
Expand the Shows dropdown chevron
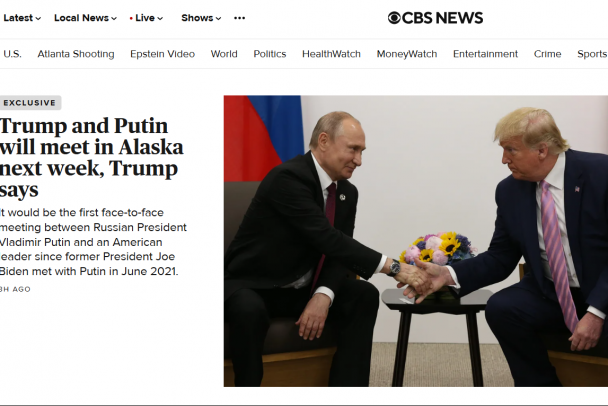pyautogui.click(x=218, y=18)
